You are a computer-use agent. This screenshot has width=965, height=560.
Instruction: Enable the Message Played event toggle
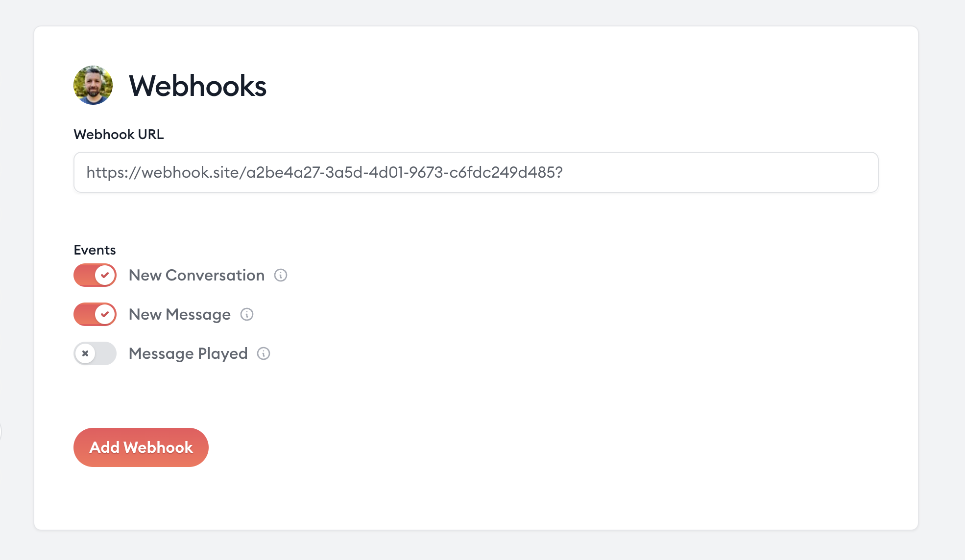(95, 353)
